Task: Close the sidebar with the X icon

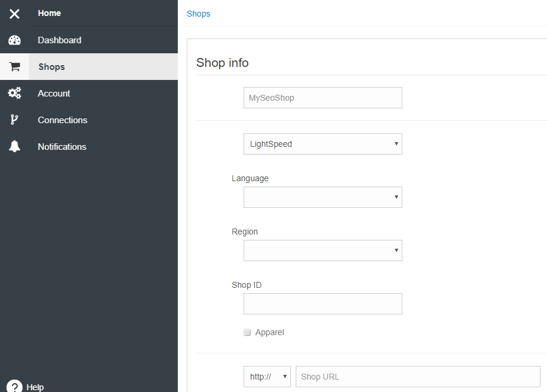Action: point(14,14)
